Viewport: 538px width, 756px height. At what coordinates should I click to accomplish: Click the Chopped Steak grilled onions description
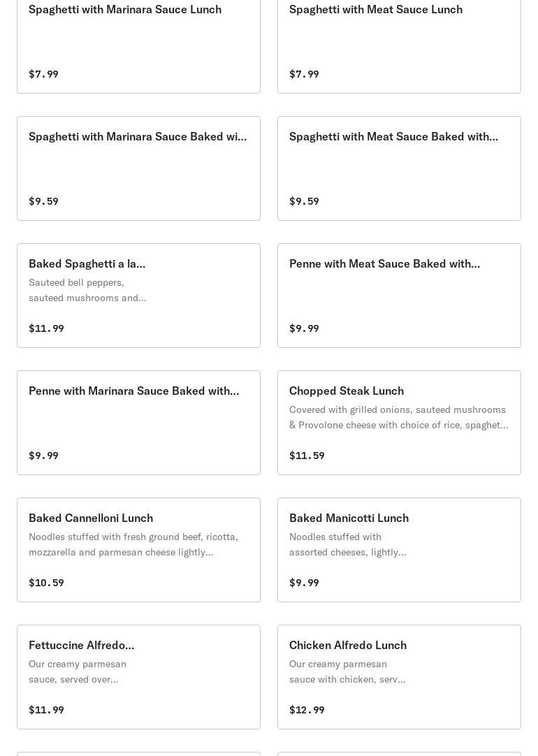[398, 417]
